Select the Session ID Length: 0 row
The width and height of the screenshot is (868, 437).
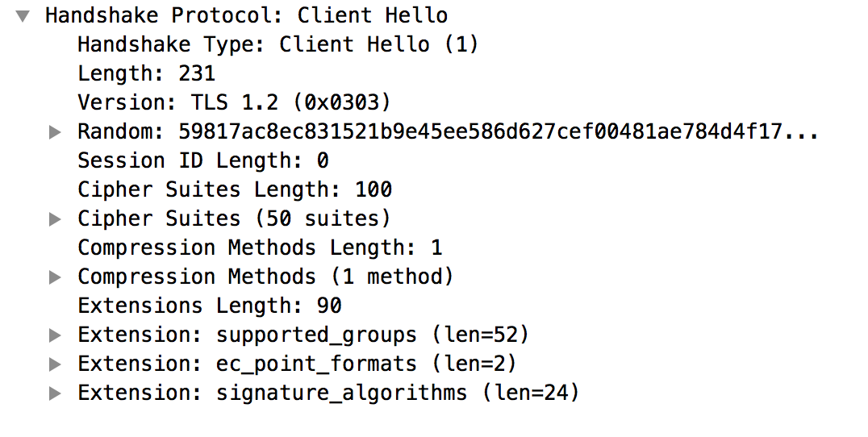(x=202, y=160)
